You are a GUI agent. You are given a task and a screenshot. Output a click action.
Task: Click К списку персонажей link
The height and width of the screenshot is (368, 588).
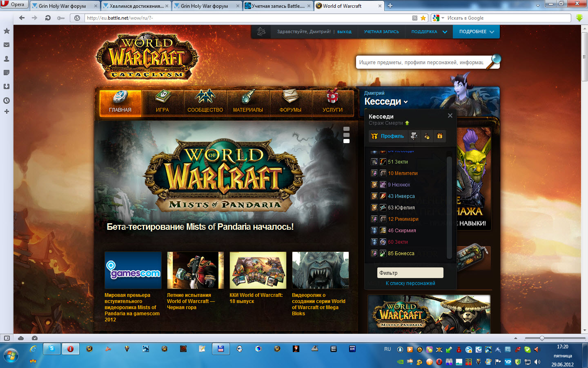[x=410, y=283]
